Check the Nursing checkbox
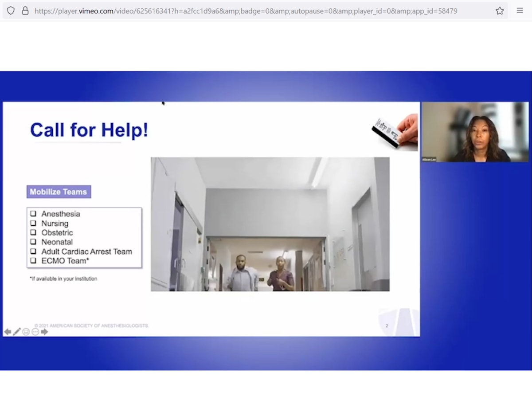Screen dimensions: 532x420 pyautogui.click(x=33, y=223)
